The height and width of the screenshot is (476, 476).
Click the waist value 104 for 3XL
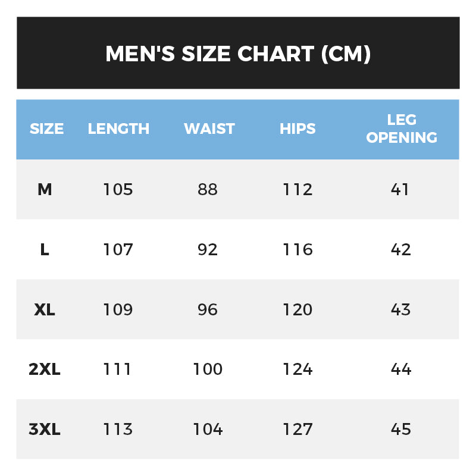(x=208, y=430)
